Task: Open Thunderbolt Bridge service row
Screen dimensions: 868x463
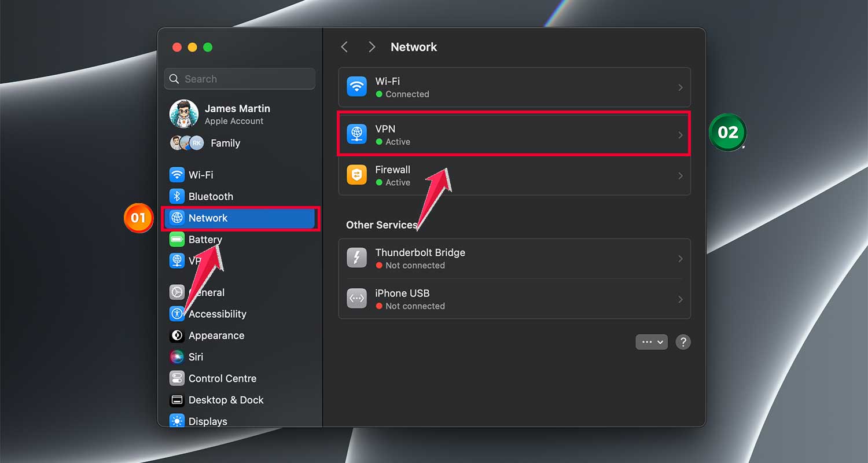Action: click(x=514, y=259)
